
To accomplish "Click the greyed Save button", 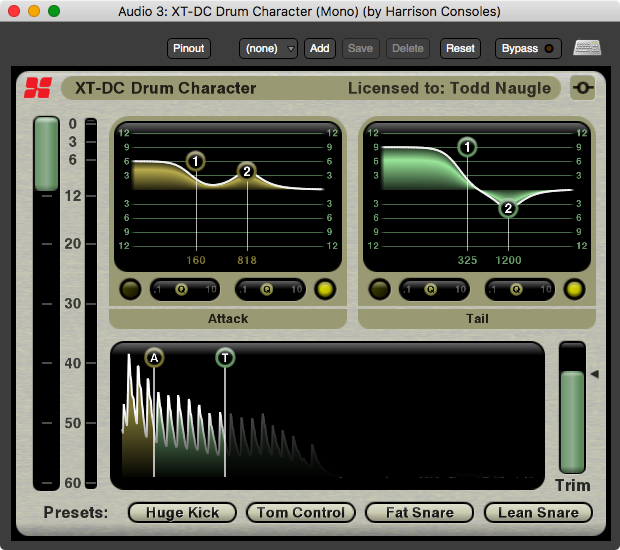I will tap(360, 49).
